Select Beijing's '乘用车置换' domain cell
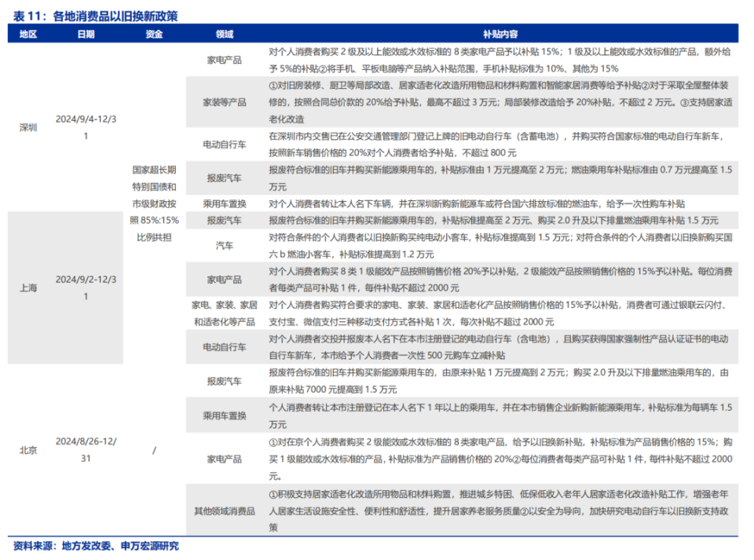The width and height of the screenshot is (754, 560). pos(224,415)
